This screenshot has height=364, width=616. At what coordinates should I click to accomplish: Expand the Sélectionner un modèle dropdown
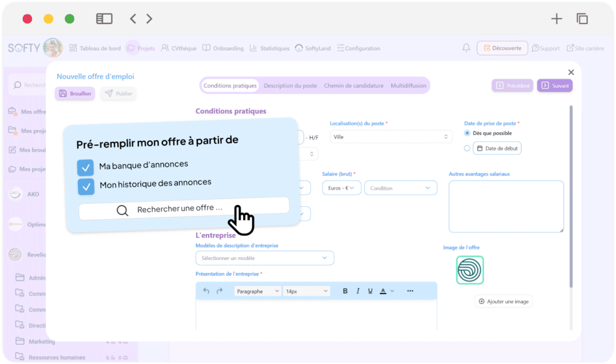265,258
